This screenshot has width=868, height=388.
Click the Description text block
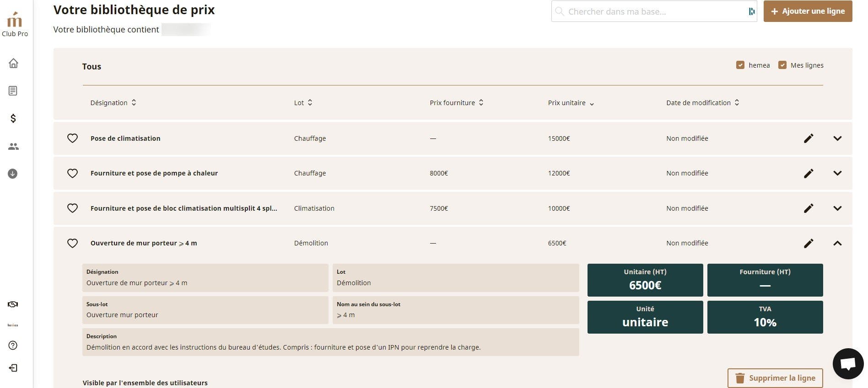pyautogui.click(x=331, y=342)
